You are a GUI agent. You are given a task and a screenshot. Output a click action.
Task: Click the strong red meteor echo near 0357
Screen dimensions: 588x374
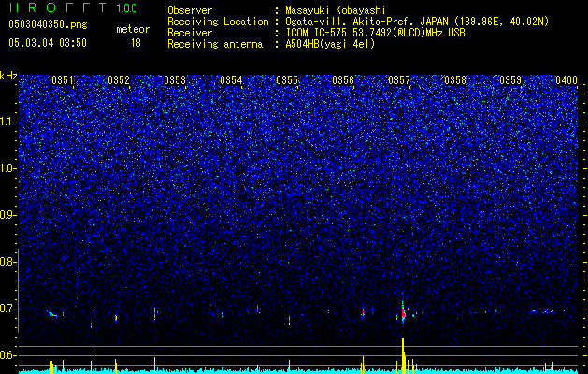[403, 312]
